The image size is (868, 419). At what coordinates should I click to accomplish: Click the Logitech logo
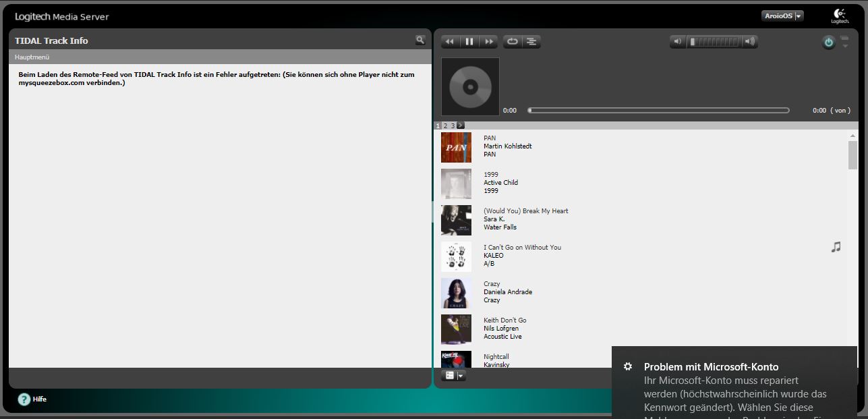[x=840, y=16]
